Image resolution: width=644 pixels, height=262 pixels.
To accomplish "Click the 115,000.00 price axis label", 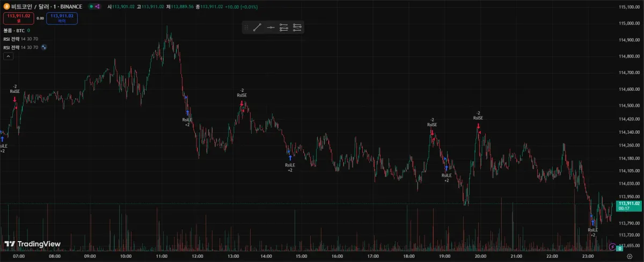I will point(629,23).
